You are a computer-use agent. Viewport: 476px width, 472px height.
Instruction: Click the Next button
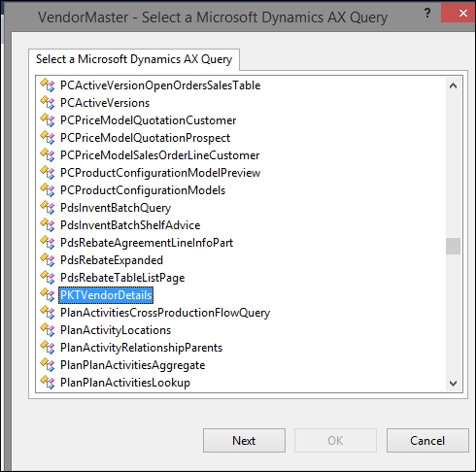[x=244, y=441]
